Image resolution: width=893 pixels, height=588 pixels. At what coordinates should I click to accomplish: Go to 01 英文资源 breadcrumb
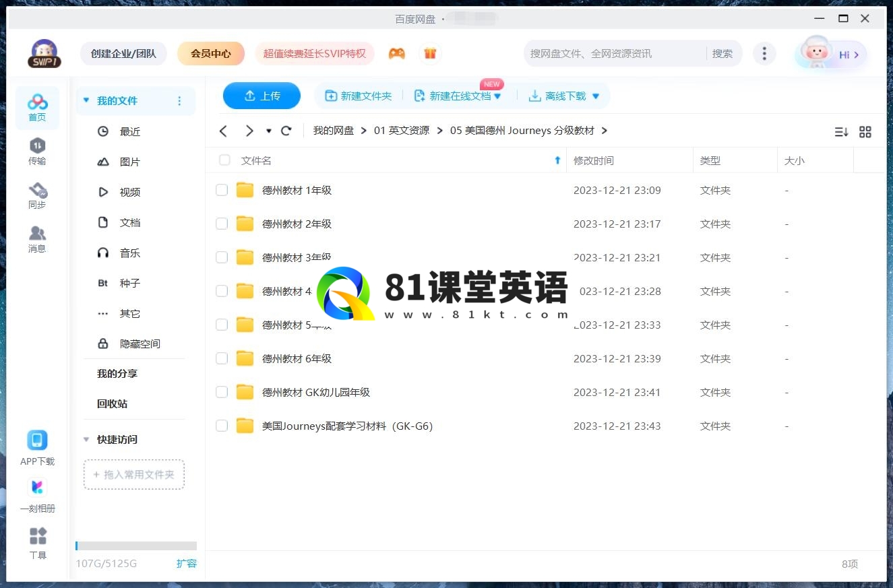tap(402, 131)
